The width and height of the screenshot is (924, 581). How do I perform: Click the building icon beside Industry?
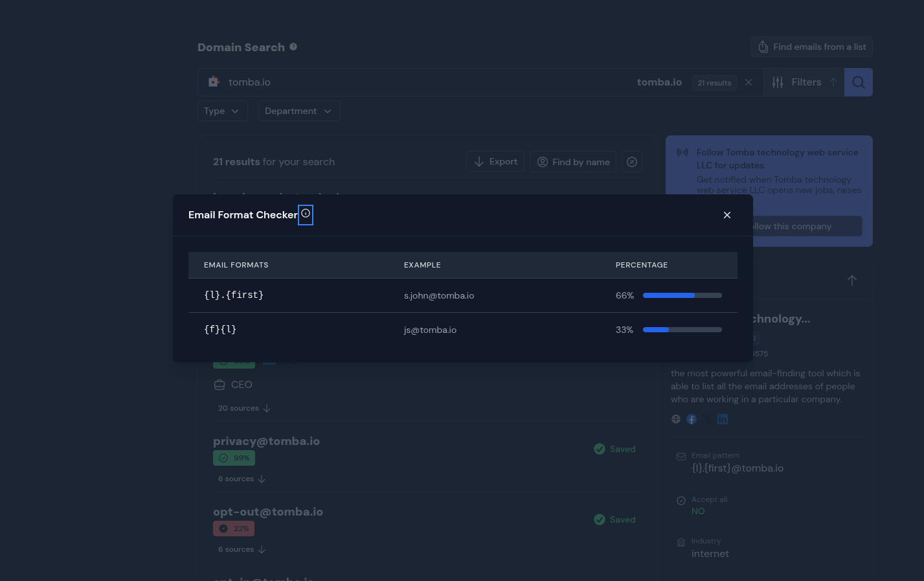[681, 542]
